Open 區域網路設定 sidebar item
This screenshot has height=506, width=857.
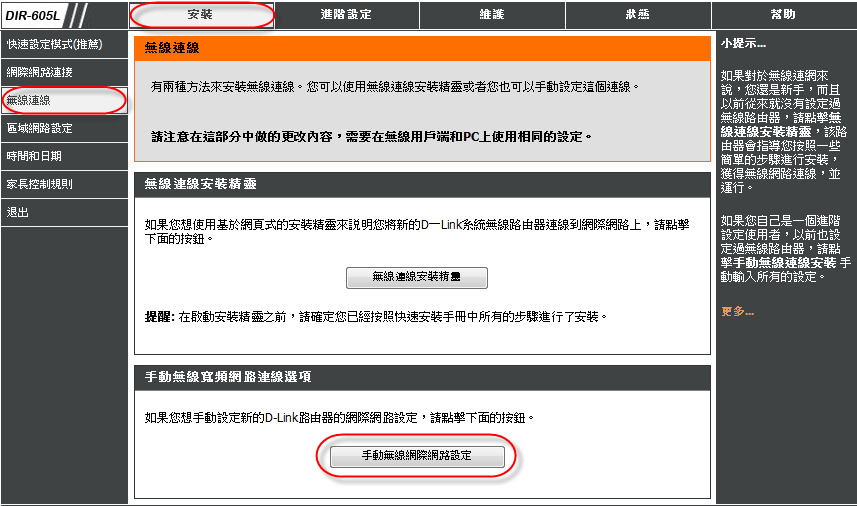coord(64,128)
